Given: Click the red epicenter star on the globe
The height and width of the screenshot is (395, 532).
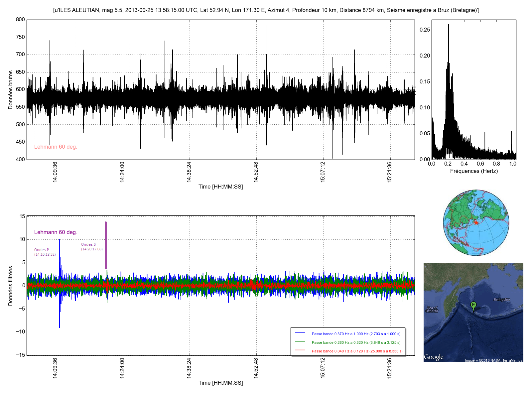Looking at the screenshot, I should click(476, 222).
